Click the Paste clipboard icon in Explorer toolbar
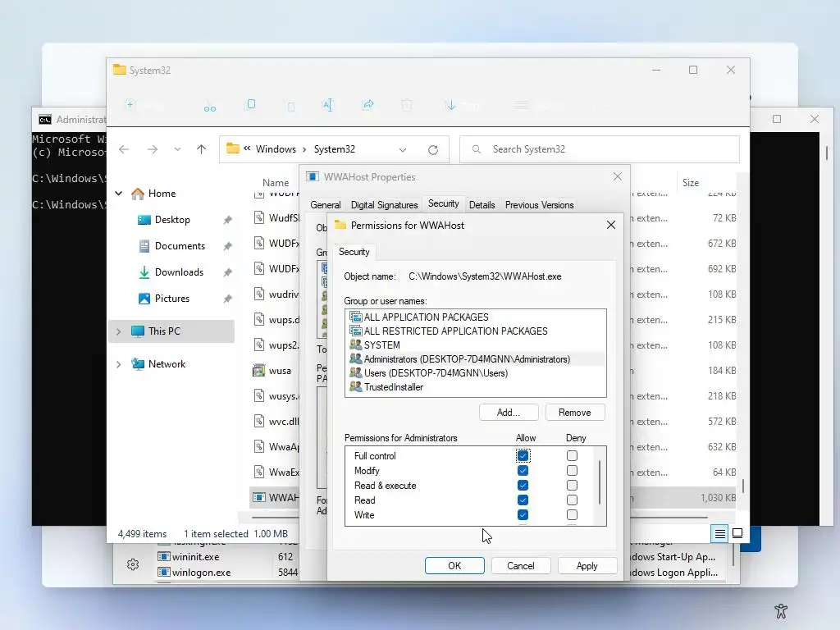The height and width of the screenshot is (630, 840). (x=291, y=107)
